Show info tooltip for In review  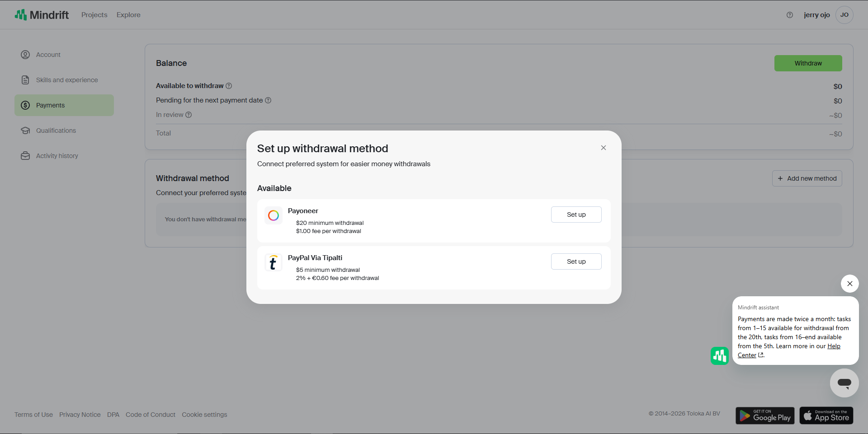coord(189,115)
